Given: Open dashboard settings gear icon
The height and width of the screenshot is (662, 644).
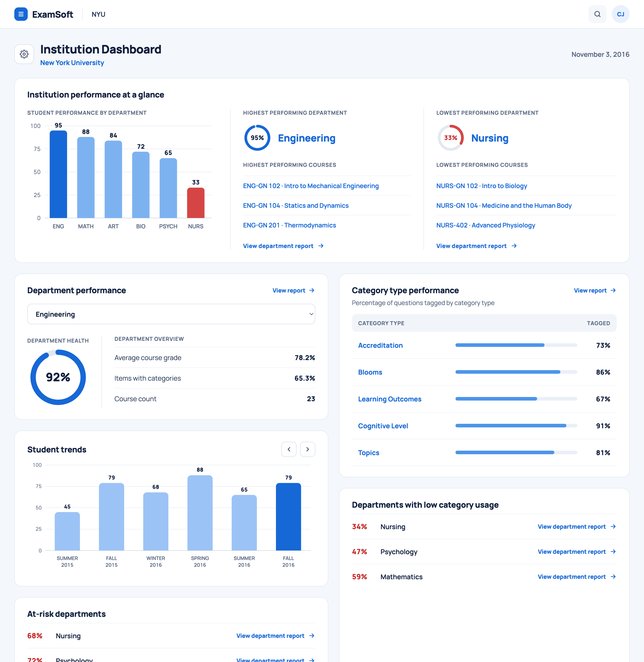Looking at the screenshot, I should click(24, 54).
